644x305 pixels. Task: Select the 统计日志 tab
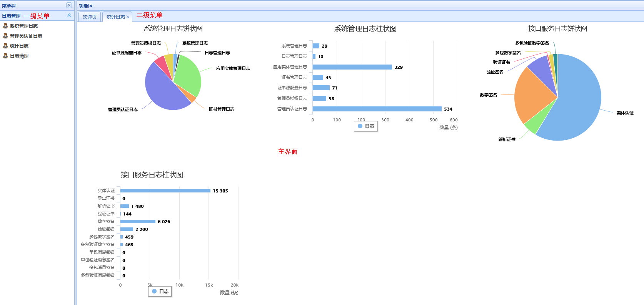click(115, 17)
